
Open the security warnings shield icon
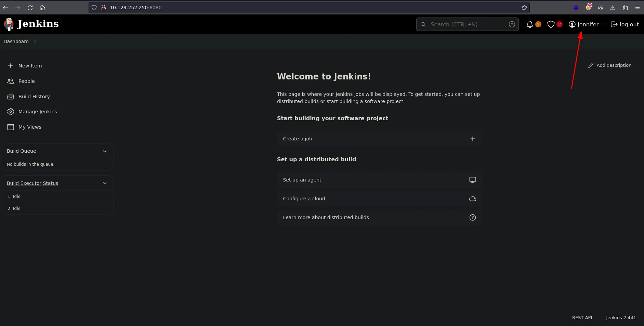click(551, 24)
